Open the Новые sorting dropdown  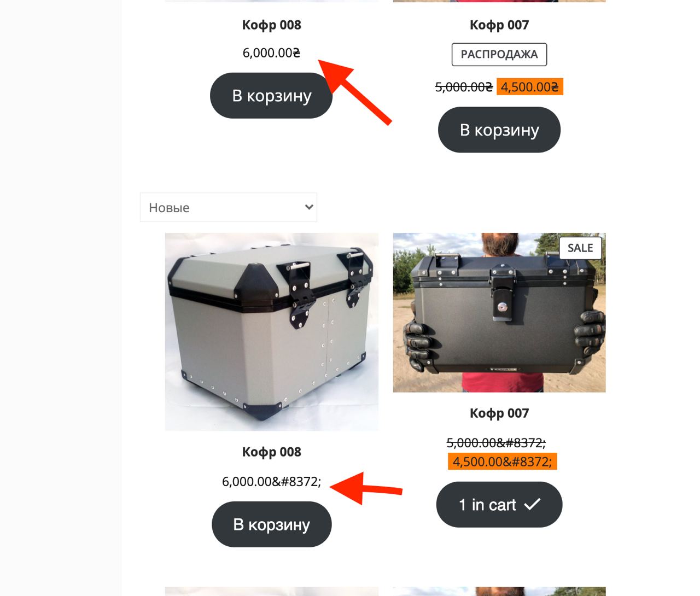click(x=229, y=207)
